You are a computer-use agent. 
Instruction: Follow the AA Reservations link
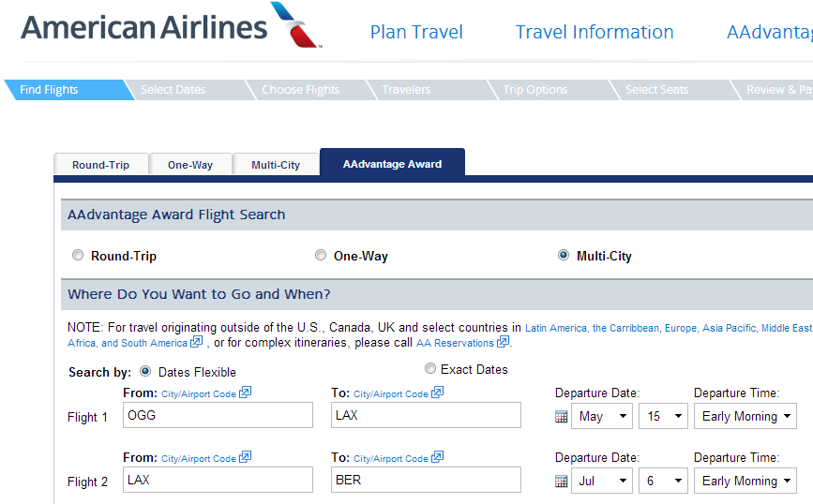click(x=455, y=343)
